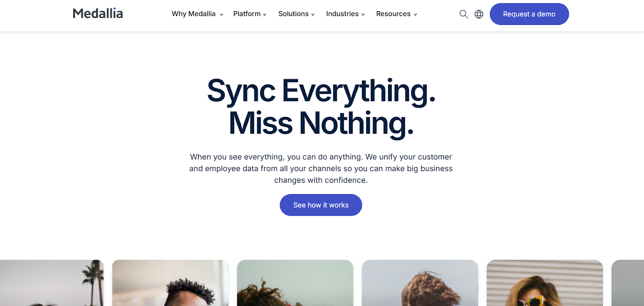Viewport: 644px width, 306px height.
Task: Expand the Why Medallia chevron
Action: [221, 14]
